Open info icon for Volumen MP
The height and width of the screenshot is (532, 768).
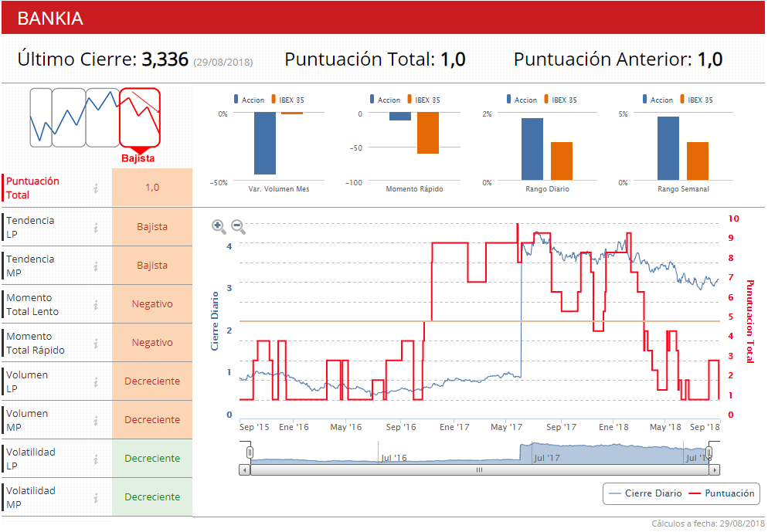[x=96, y=420]
